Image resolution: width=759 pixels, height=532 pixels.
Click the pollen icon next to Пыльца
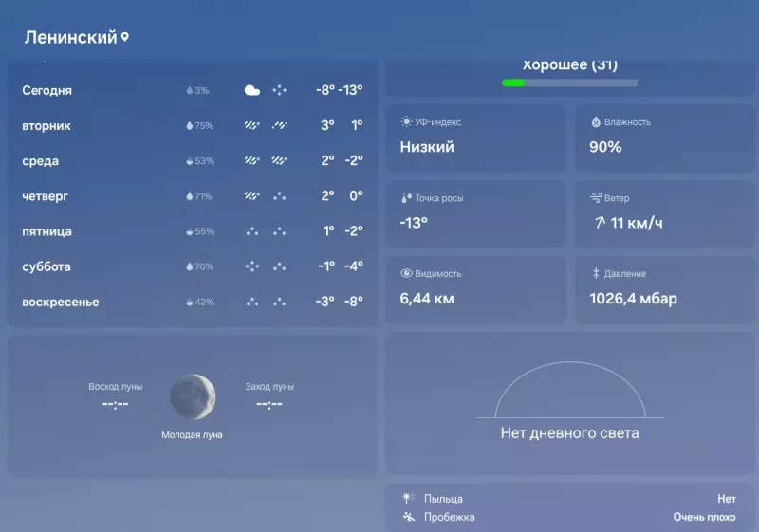pos(408,498)
